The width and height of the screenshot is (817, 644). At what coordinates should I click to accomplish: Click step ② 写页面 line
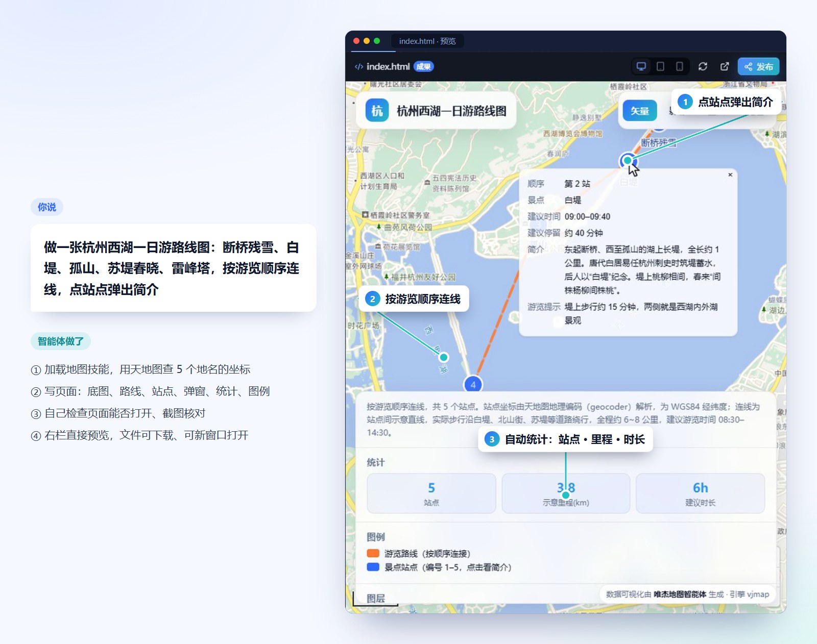(x=151, y=391)
